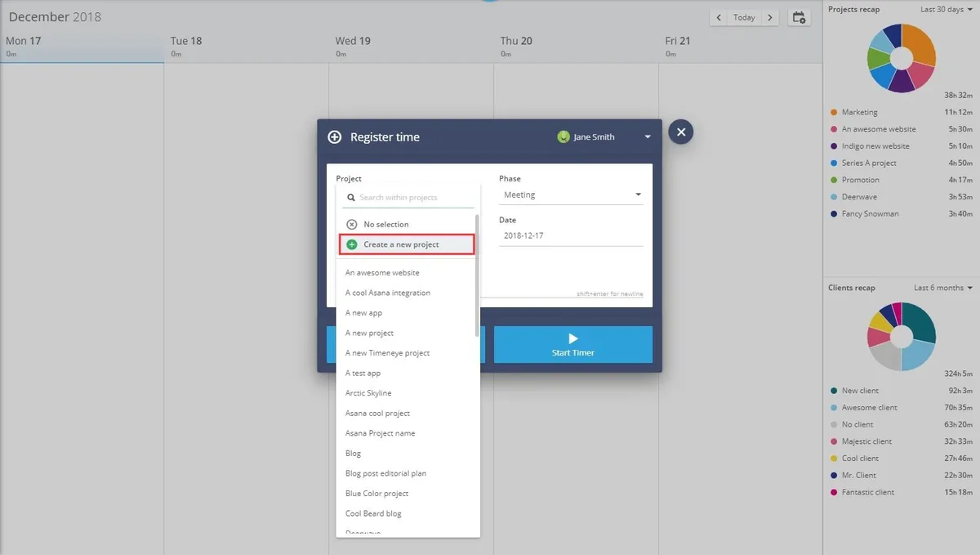Choose Blue Color project

pos(376,493)
